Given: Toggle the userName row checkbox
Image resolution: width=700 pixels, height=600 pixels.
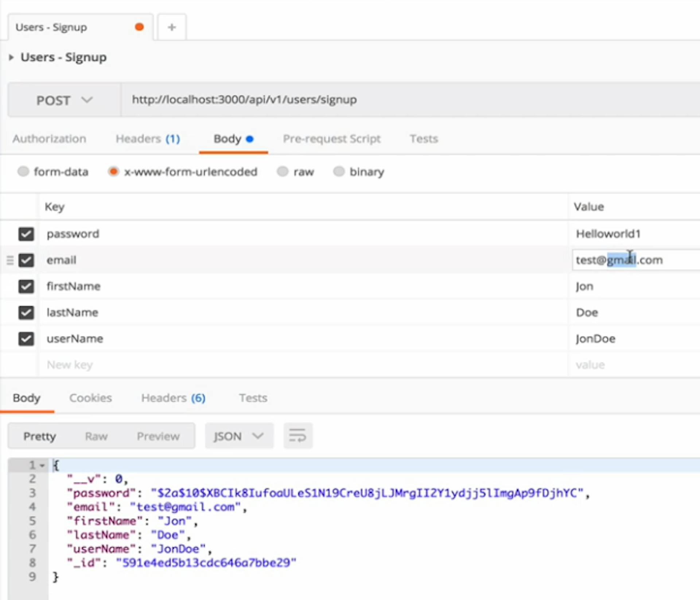Looking at the screenshot, I should [x=26, y=339].
